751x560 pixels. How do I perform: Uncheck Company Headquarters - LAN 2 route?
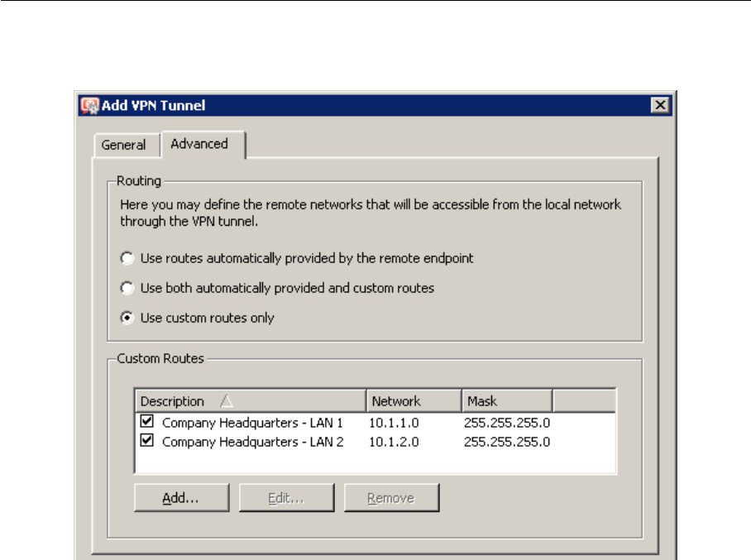coord(148,441)
